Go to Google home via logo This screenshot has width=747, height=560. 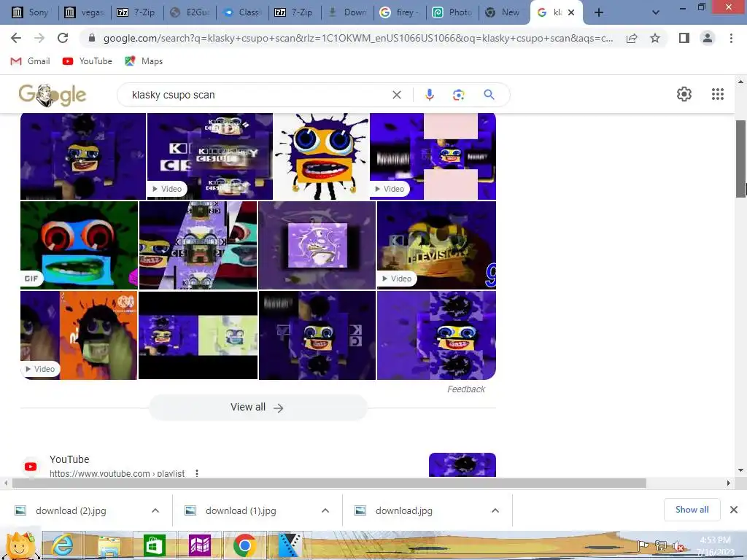click(x=53, y=95)
